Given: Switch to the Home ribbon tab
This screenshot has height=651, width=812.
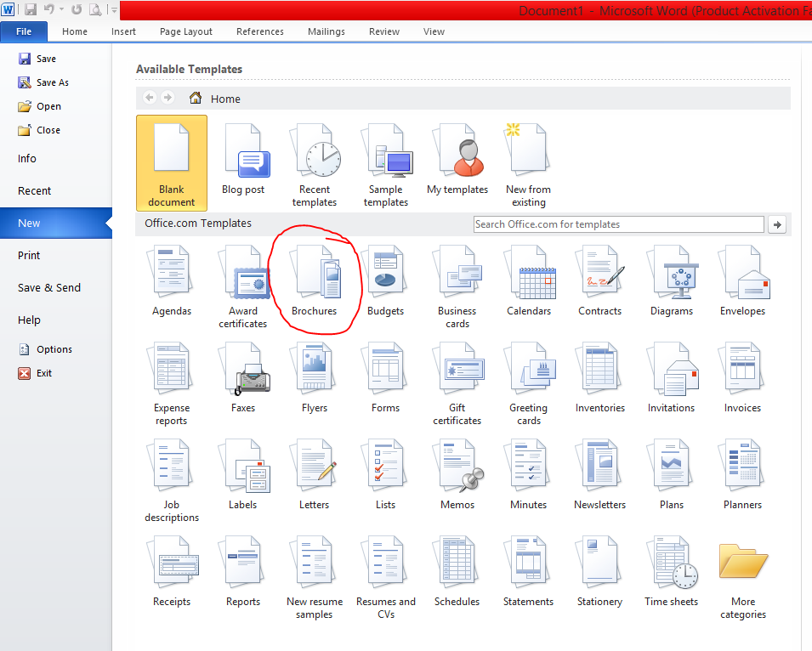Looking at the screenshot, I should click(x=75, y=31).
